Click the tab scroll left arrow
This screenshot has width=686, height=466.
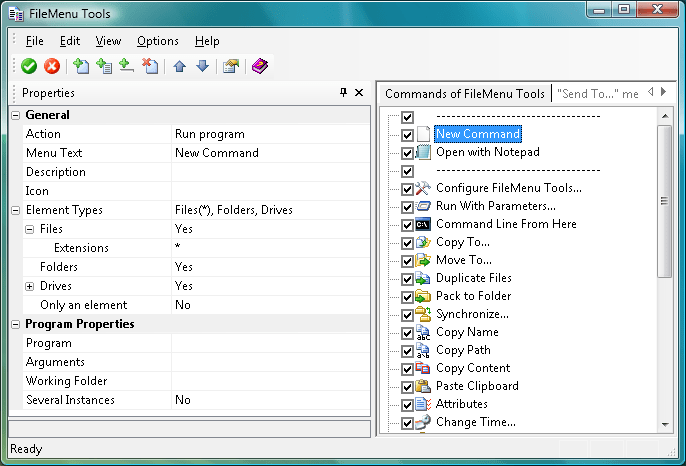[651, 91]
